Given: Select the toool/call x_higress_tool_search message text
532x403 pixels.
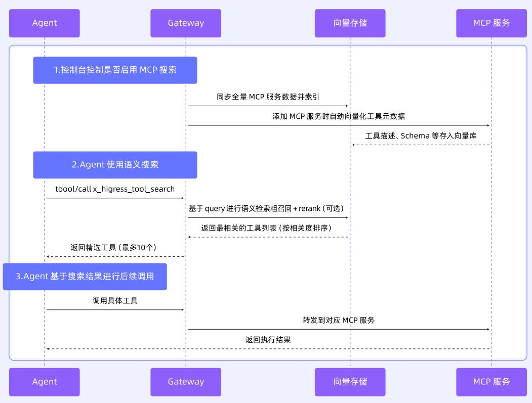Looking at the screenshot, I should pos(115,189).
